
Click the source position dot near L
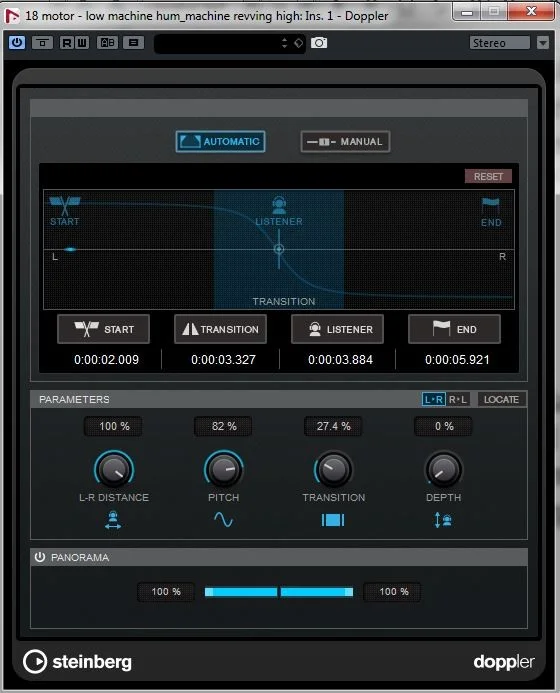pos(70,250)
